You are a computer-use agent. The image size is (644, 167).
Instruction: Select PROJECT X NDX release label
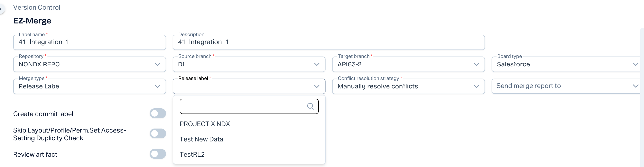[205, 124]
